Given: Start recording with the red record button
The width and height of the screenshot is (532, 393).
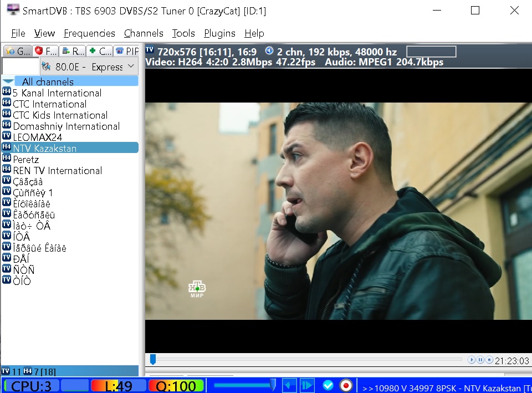Looking at the screenshot, I should pyautogui.click(x=346, y=386).
